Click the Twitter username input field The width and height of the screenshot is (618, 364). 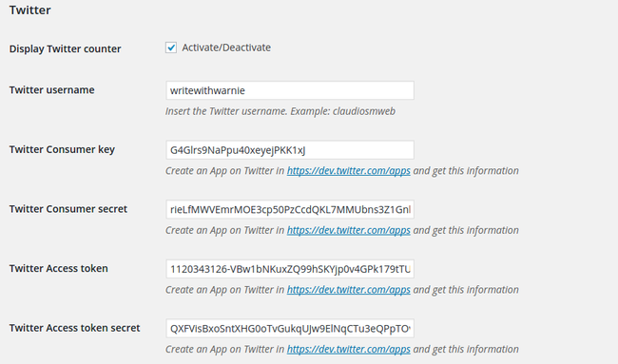pos(290,90)
